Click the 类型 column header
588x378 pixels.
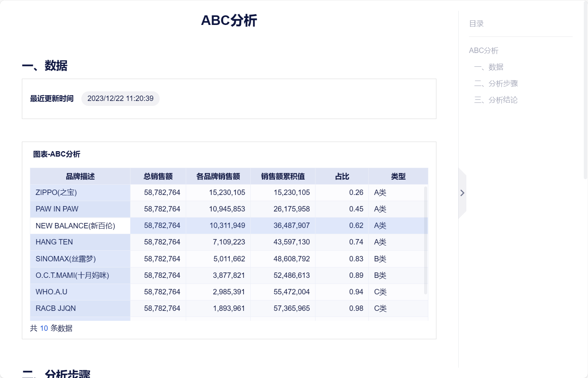(398, 177)
